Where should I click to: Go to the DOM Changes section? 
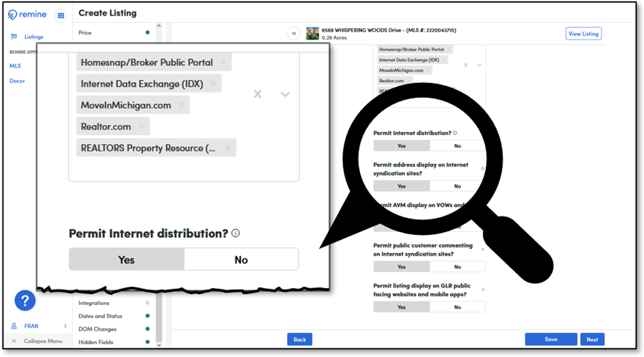click(98, 329)
